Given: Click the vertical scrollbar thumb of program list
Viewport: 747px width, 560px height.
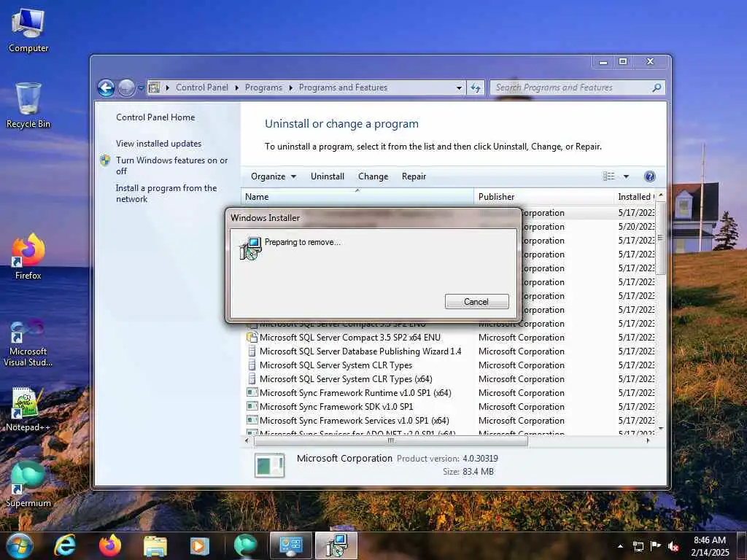Looking at the screenshot, I should [660, 237].
